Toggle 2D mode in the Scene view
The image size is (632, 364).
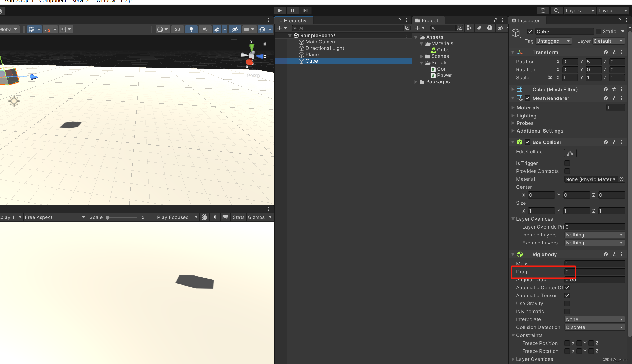177,29
